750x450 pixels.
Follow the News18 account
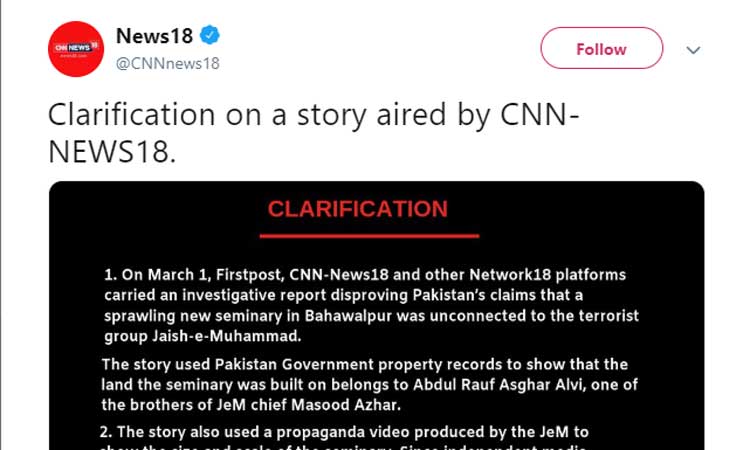tap(601, 48)
